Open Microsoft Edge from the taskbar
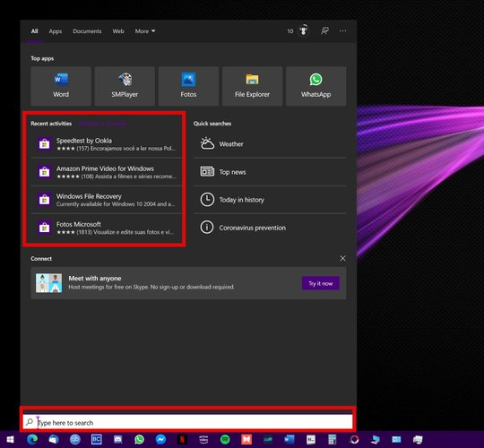 [x=32, y=439]
